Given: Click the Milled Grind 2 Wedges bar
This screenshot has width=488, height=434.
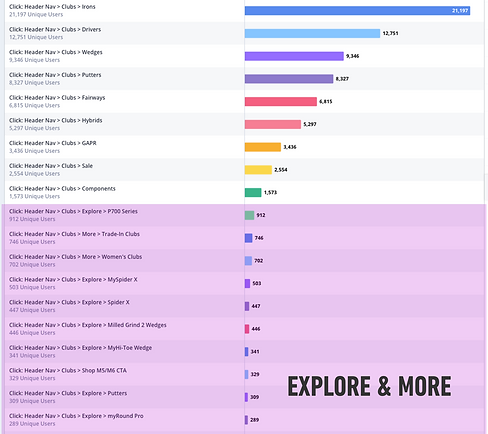Looking at the screenshot, I should tap(247, 329).
